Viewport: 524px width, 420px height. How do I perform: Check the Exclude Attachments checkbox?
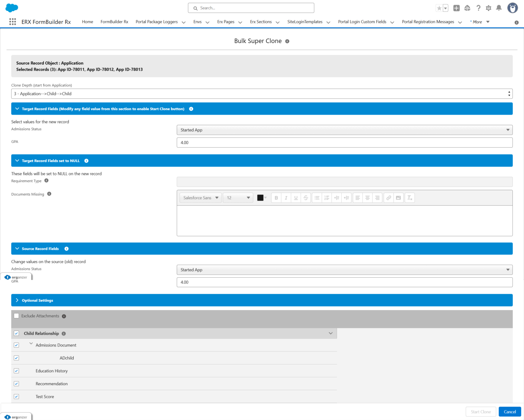17,316
